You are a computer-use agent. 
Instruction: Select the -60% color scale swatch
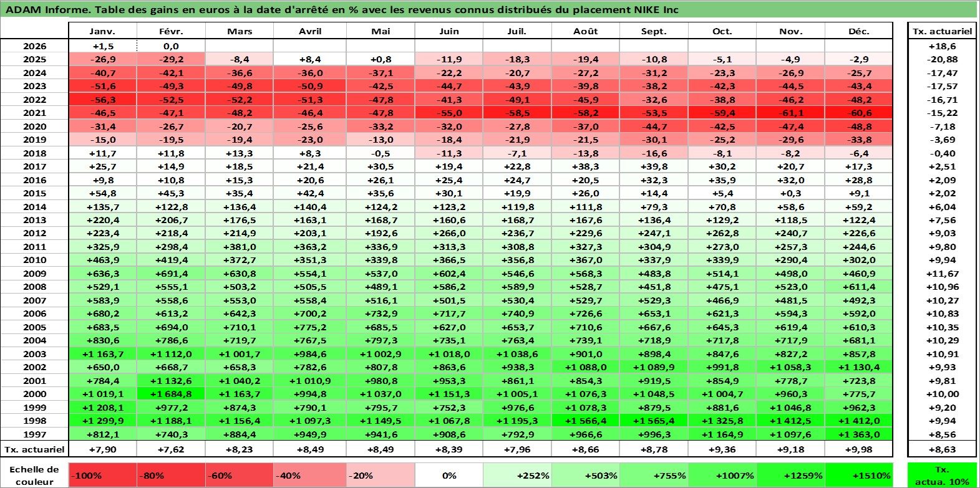(240, 475)
